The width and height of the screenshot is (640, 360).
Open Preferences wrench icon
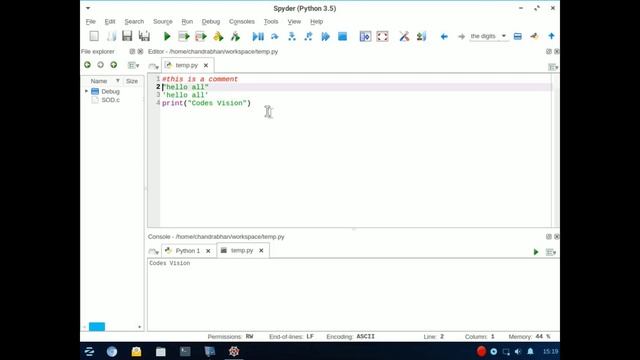[404, 36]
